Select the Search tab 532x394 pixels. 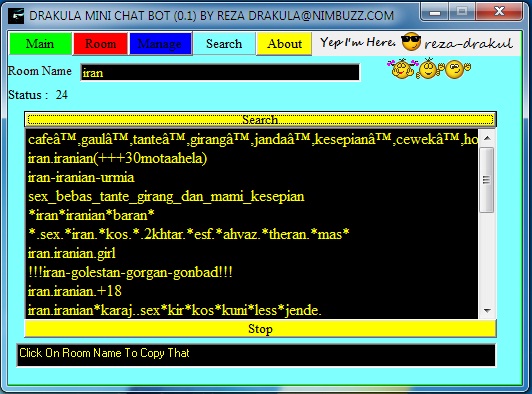coord(224,43)
